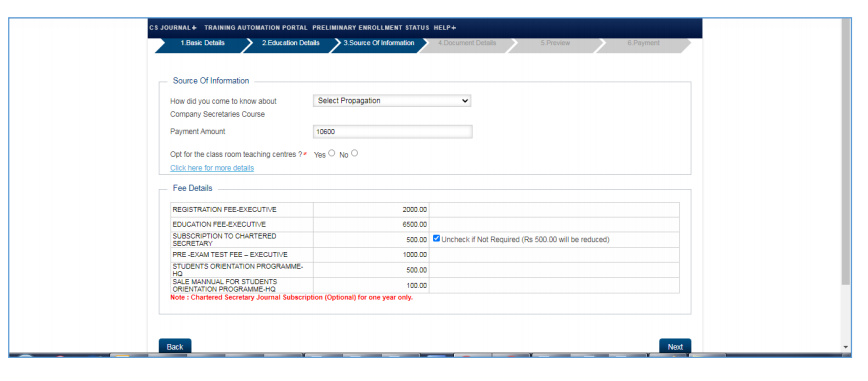Select the EDUCATION FEE-EXECUTIVE row label

(x=219, y=224)
